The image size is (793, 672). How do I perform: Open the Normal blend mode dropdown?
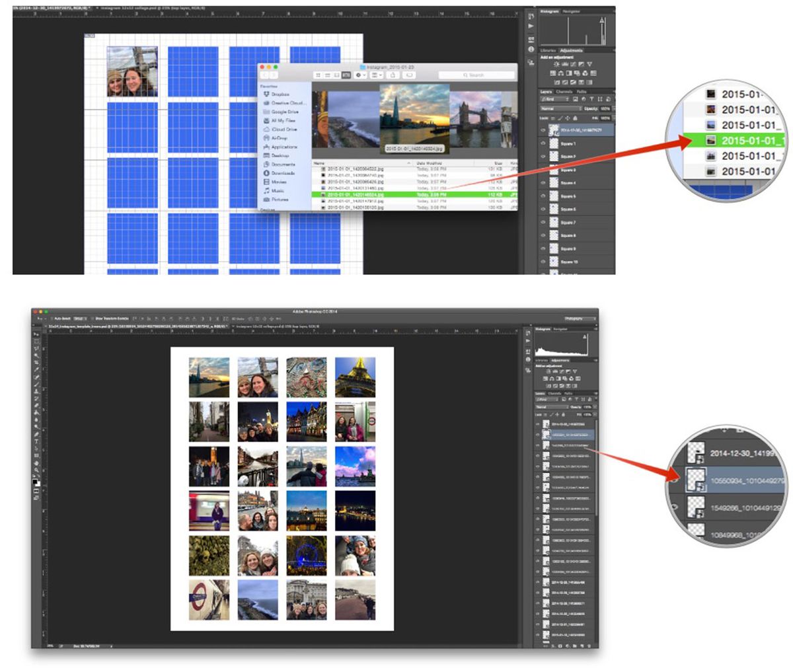[560, 108]
